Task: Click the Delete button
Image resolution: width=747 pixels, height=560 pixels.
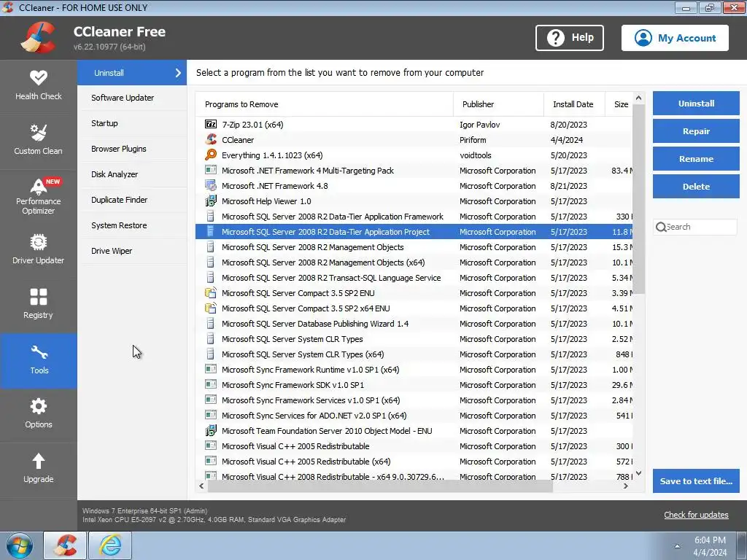Action: 695,186
